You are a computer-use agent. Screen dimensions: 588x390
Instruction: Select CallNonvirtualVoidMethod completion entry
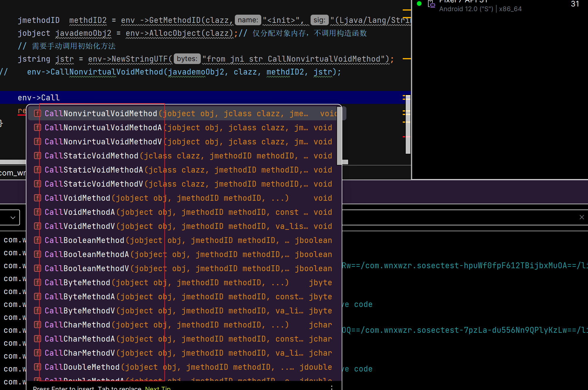187,114
